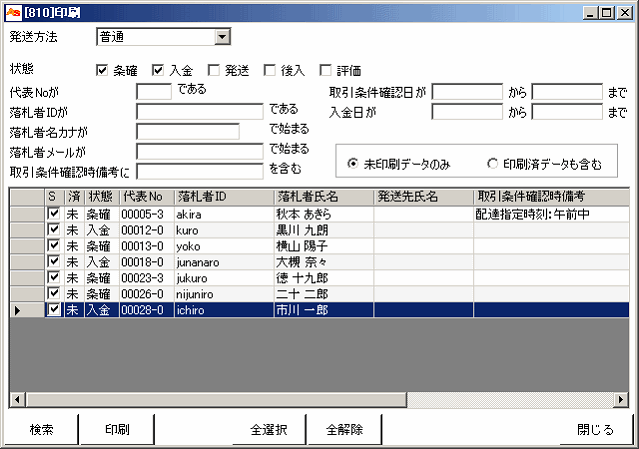The image size is (639, 449).
Task: Click the bidder ID junanaro
Action: coord(198,262)
